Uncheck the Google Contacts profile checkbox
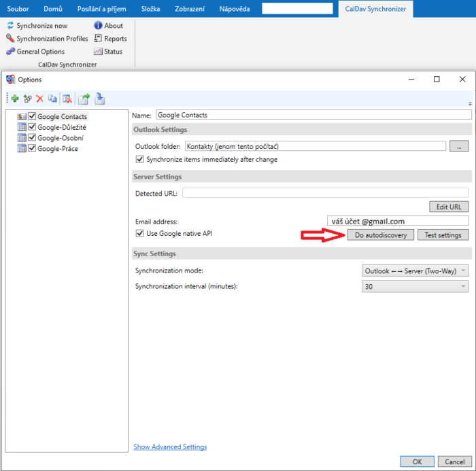The width and height of the screenshot is (476, 471). [32, 116]
